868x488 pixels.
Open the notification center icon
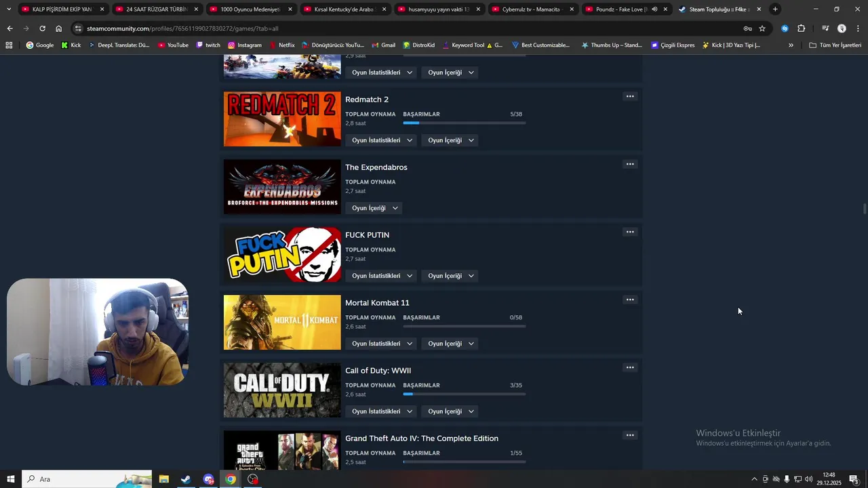854,479
